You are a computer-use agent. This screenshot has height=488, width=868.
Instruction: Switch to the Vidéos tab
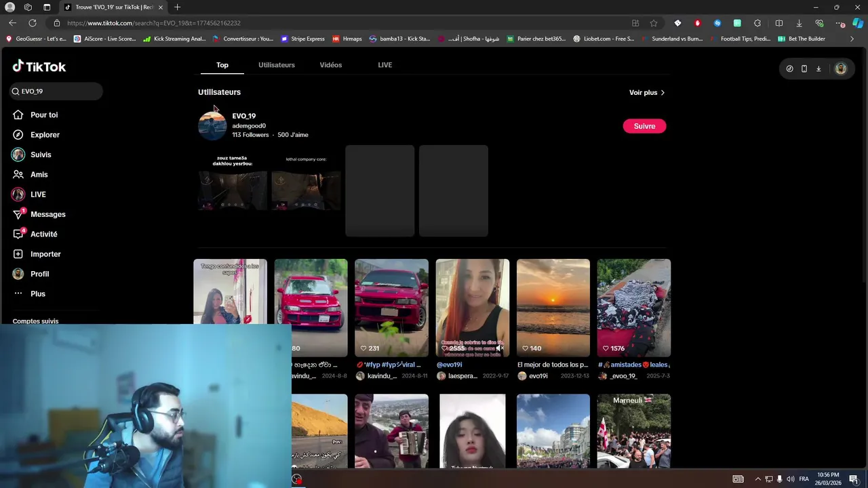pyautogui.click(x=331, y=65)
